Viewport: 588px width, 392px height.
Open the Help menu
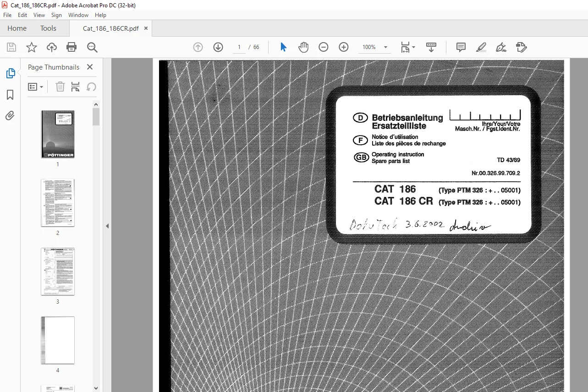pyautogui.click(x=100, y=15)
